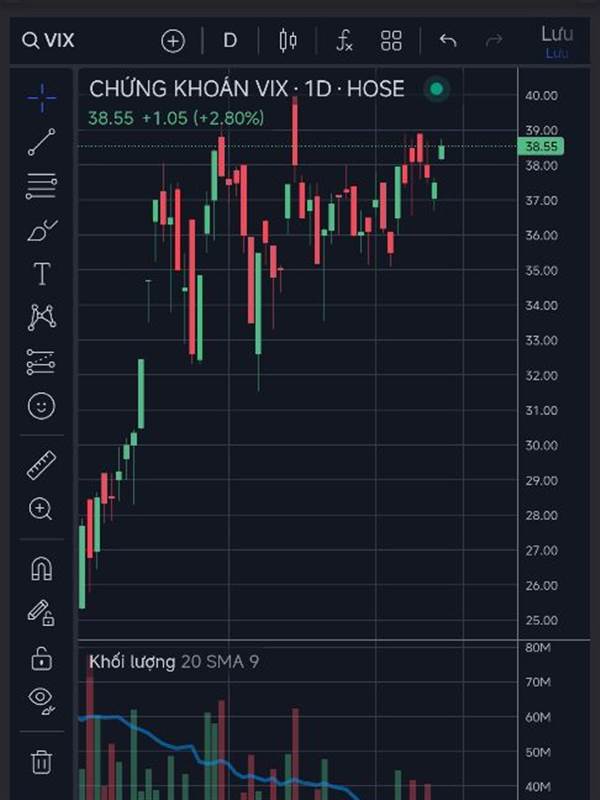Save the chart layout via Lưu
The image size is (600, 800).
tap(557, 34)
